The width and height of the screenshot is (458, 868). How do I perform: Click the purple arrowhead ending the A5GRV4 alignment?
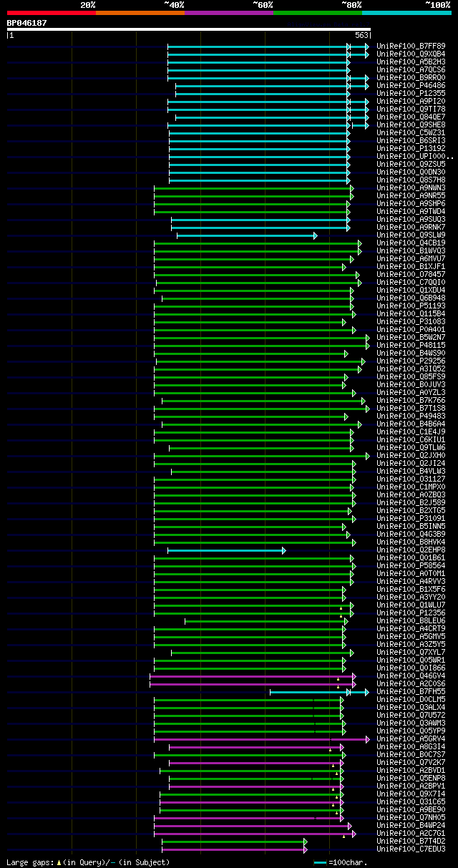pyautogui.click(x=367, y=738)
